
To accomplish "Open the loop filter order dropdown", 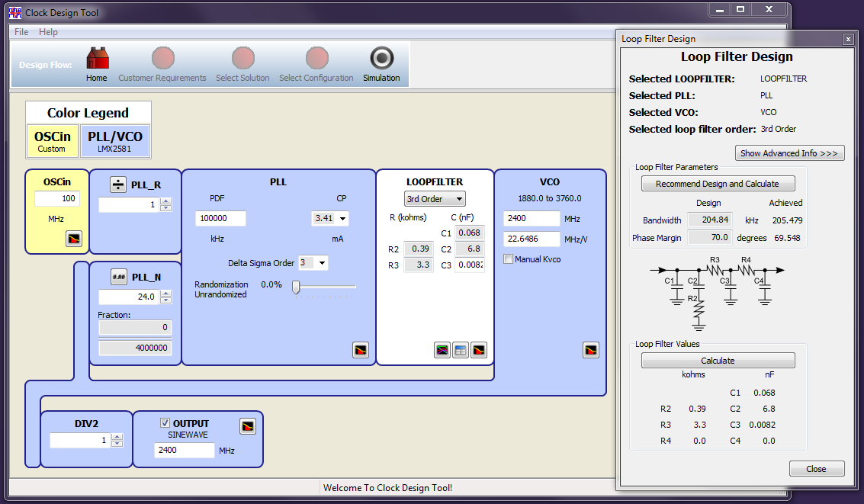I will pyautogui.click(x=435, y=199).
